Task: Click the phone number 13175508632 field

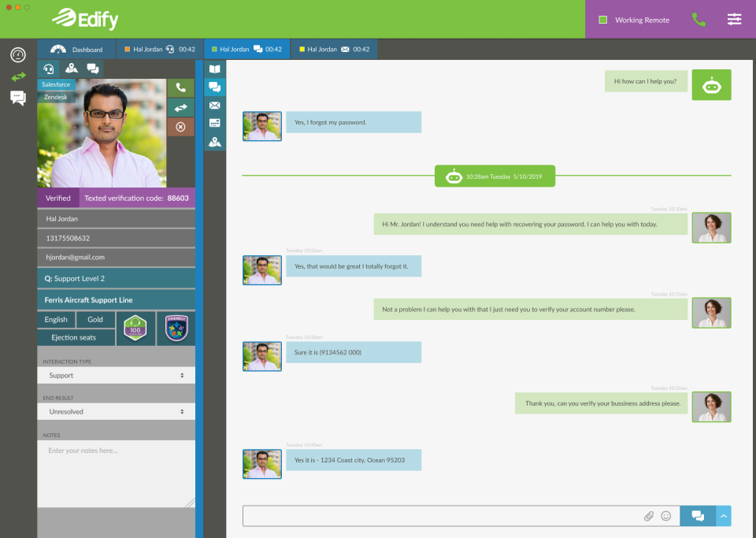Action: (x=117, y=238)
